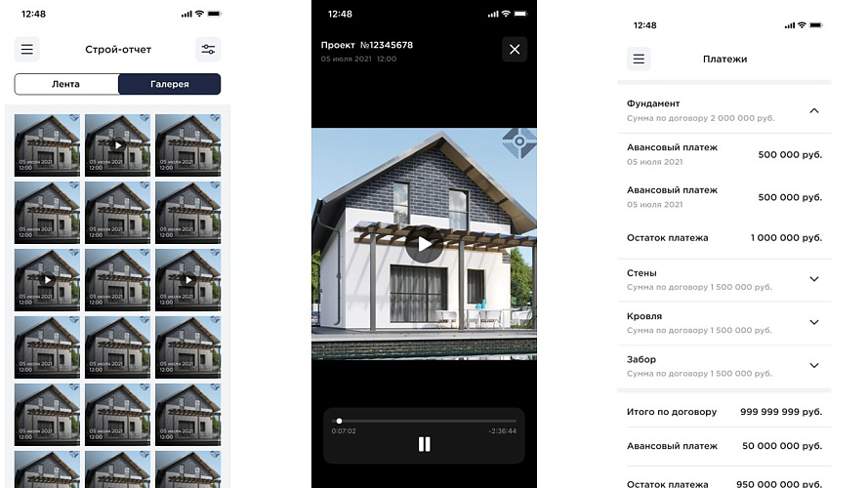Expand the Стены section chevron
Image resolution: width=868 pixels, height=488 pixels.
pos(813,279)
